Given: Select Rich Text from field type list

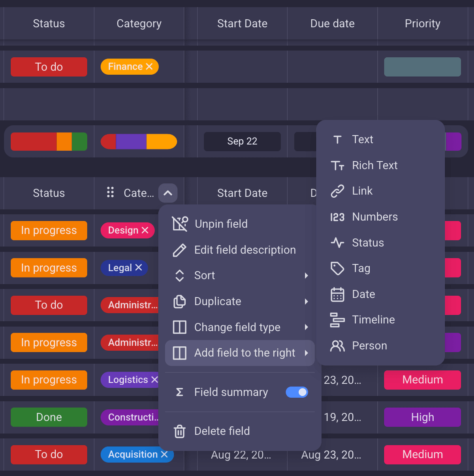Looking at the screenshot, I should (374, 165).
